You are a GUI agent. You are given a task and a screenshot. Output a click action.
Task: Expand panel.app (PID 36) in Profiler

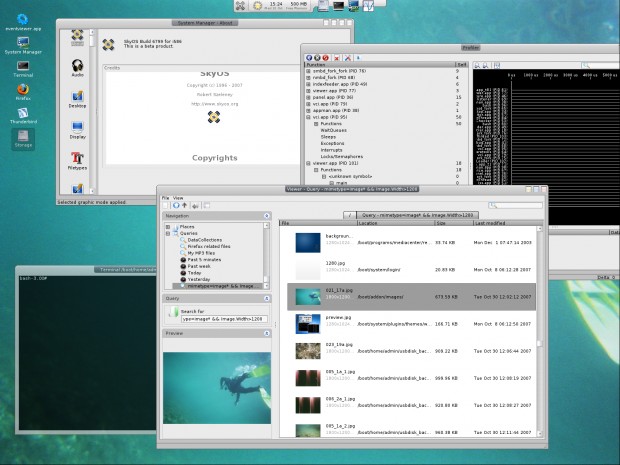pos(308,97)
